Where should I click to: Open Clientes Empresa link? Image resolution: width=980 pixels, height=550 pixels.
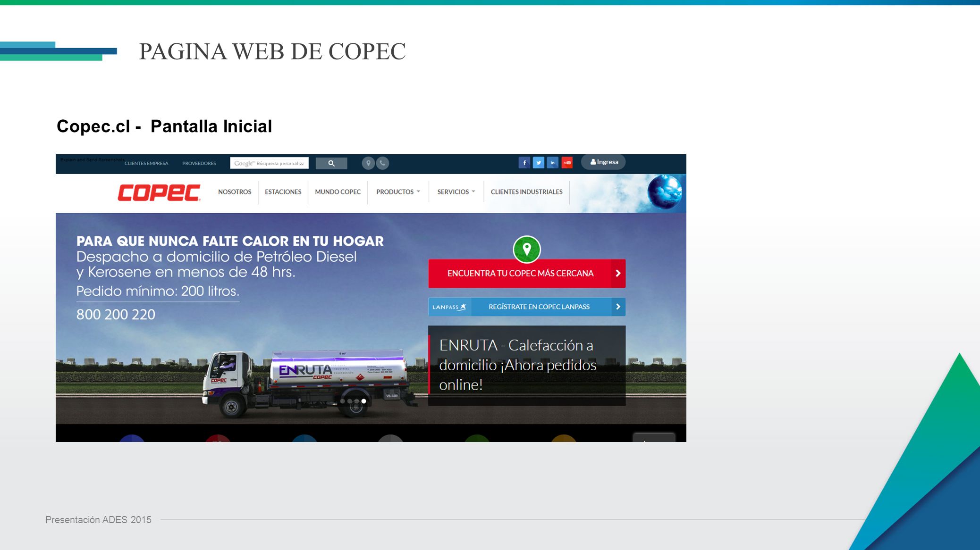[x=146, y=164]
